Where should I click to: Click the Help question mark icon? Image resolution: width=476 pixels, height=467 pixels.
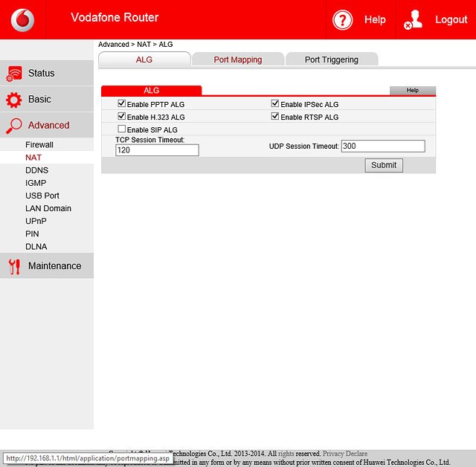[x=342, y=20]
